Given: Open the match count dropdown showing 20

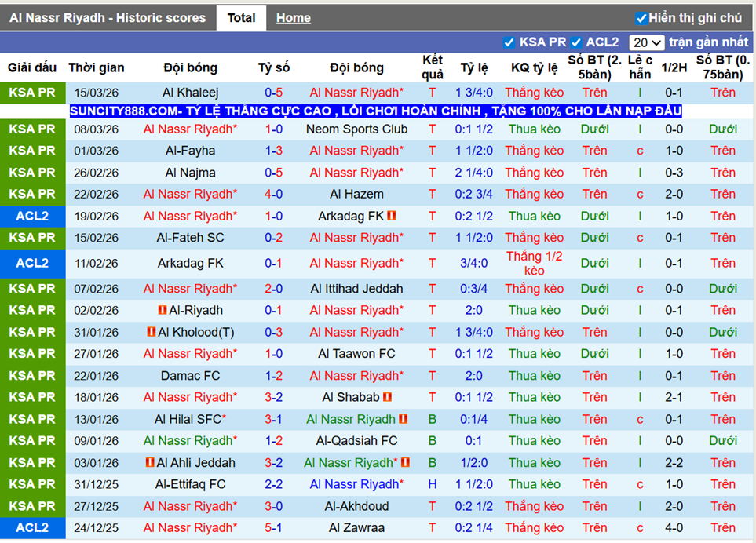Looking at the screenshot, I should pyautogui.click(x=645, y=42).
